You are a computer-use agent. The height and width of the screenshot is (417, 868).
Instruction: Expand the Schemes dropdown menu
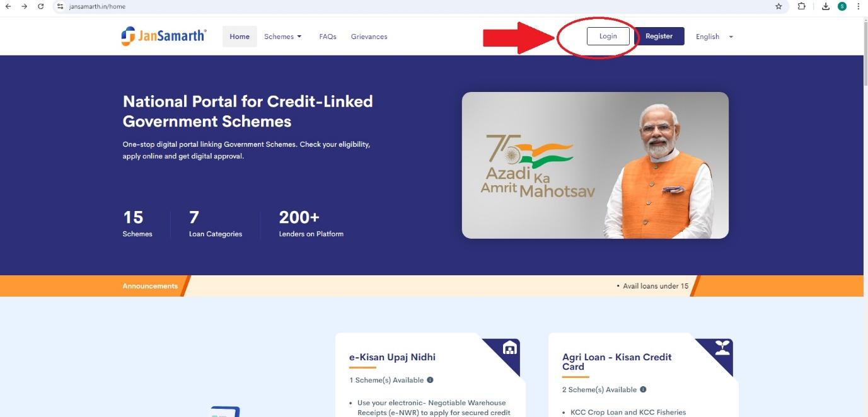[283, 37]
